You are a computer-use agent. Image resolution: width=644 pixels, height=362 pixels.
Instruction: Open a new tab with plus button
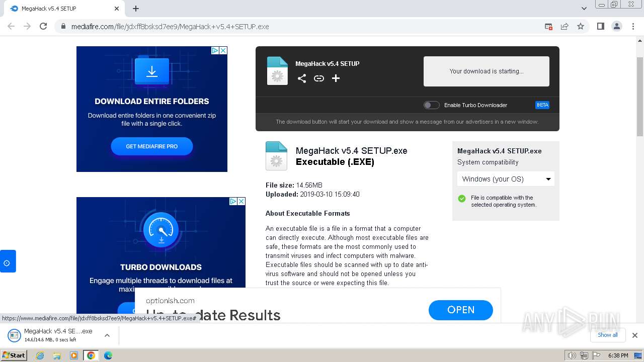pos(136,9)
